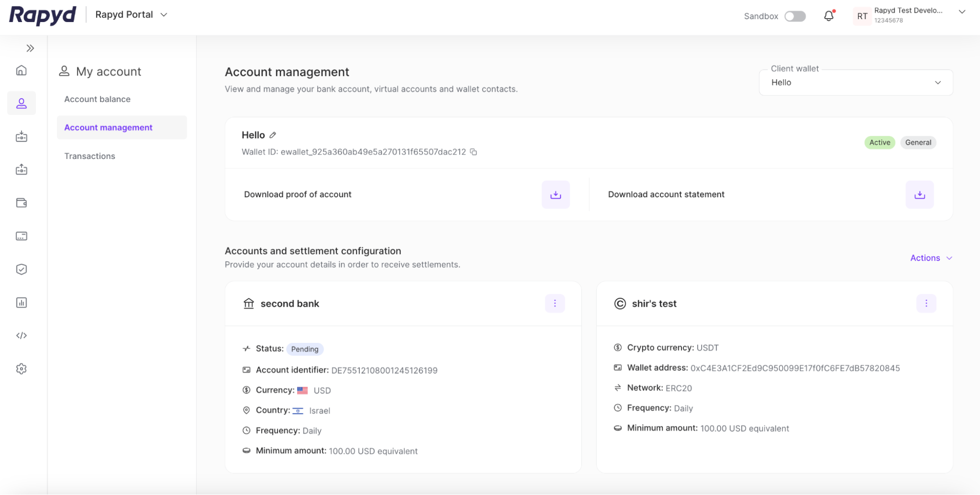Switch to the Transactions section

pyautogui.click(x=90, y=156)
